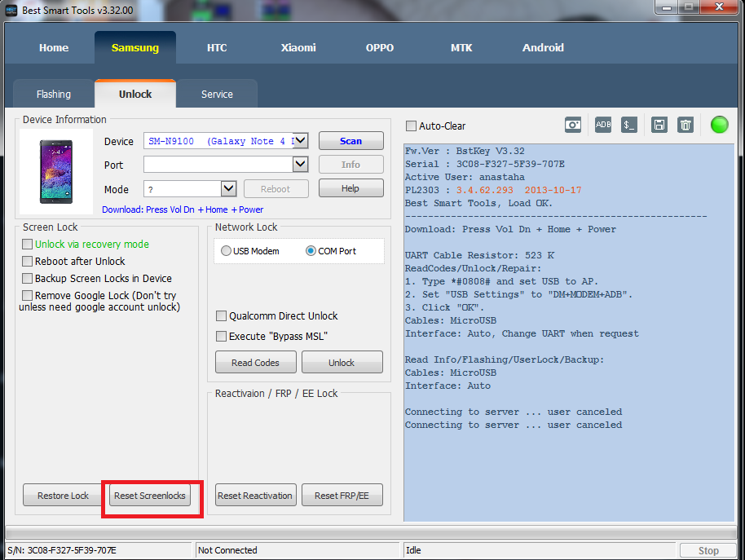The width and height of the screenshot is (745, 560).
Task: Check Execute "Bypass MSL" option
Action: 221,337
